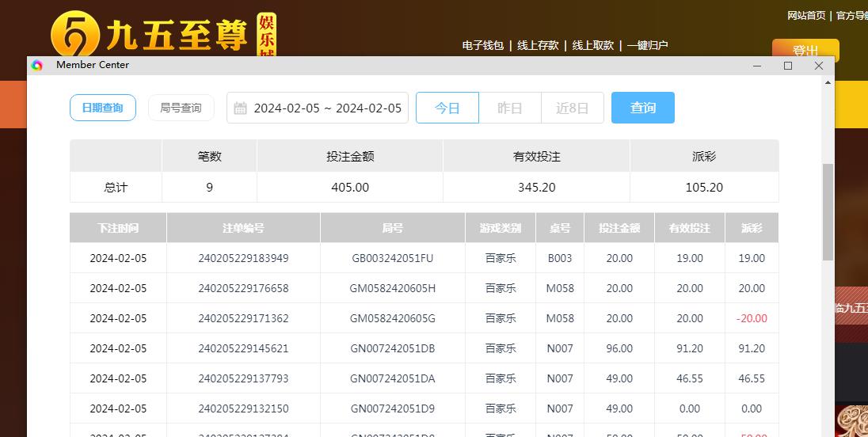Select 昨日 yesterday range
Screen dimensions: 868x437
[509, 108]
